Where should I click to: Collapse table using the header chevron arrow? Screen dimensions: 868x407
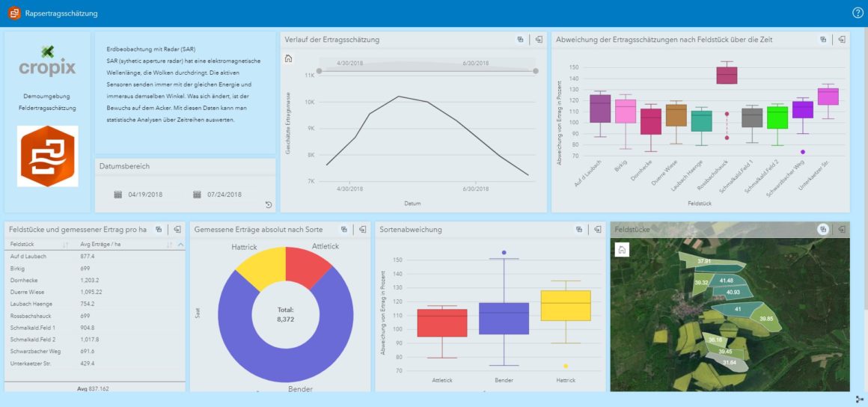coord(180,245)
